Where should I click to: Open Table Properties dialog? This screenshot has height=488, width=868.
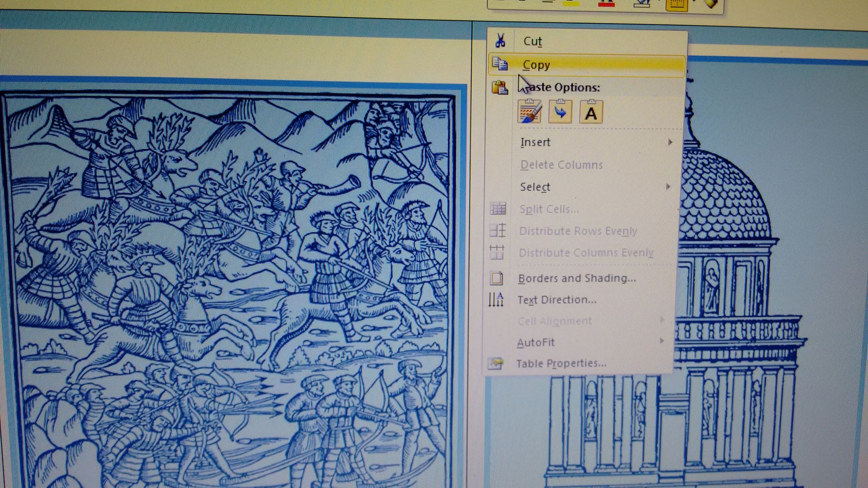tap(561, 363)
